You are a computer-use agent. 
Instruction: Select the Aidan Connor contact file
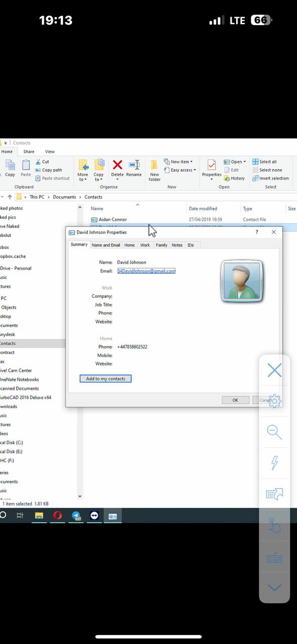(113, 219)
